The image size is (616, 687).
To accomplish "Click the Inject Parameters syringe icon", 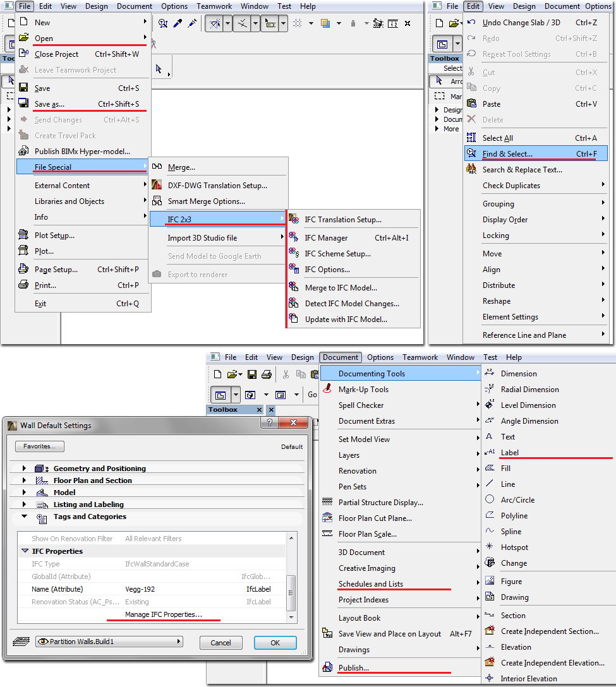I will click(193, 23).
